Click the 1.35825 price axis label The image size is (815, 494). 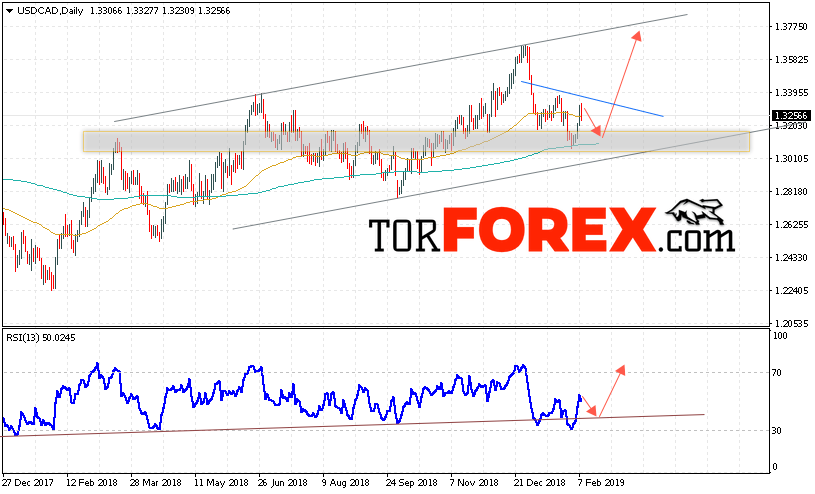pos(791,59)
